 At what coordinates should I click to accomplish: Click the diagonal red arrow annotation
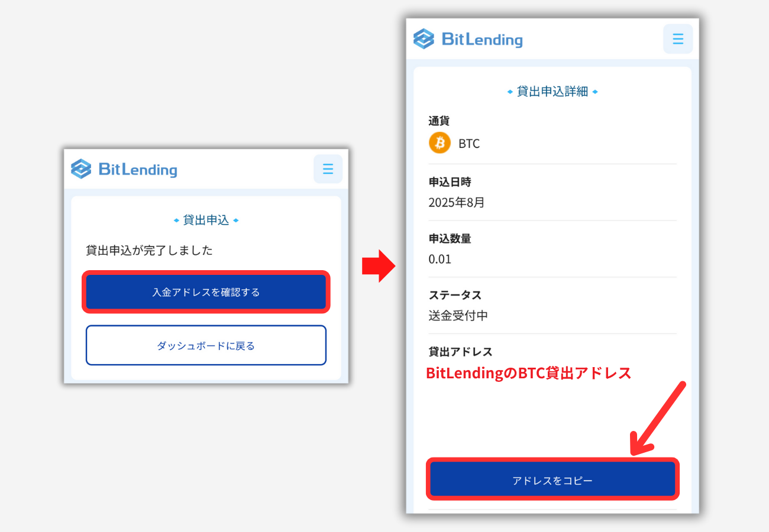tap(657, 419)
